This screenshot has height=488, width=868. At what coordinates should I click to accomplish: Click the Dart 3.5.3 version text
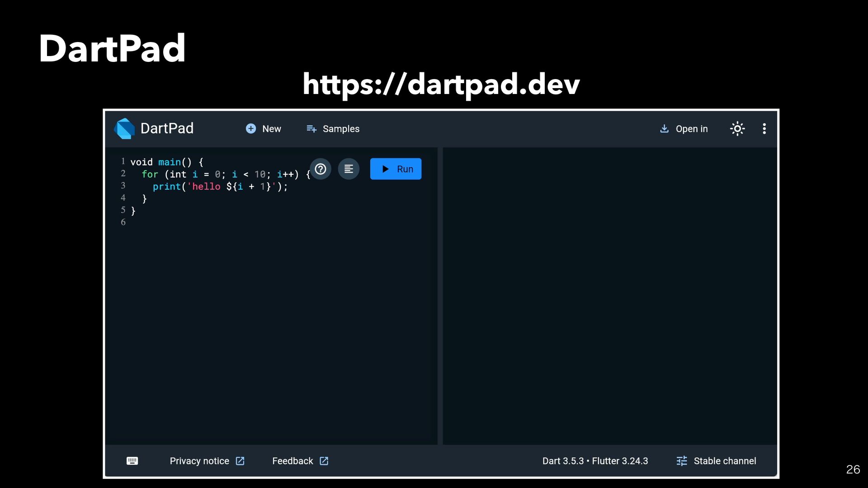563,461
